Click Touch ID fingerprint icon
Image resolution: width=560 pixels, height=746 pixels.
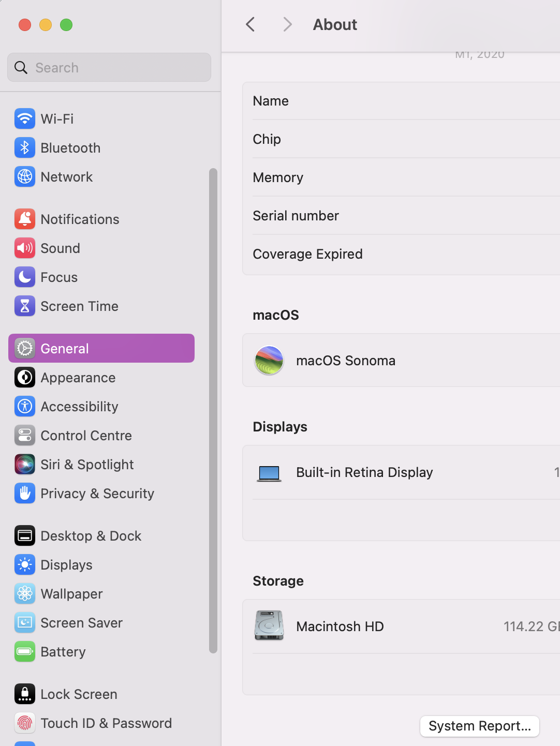coord(25,723)
